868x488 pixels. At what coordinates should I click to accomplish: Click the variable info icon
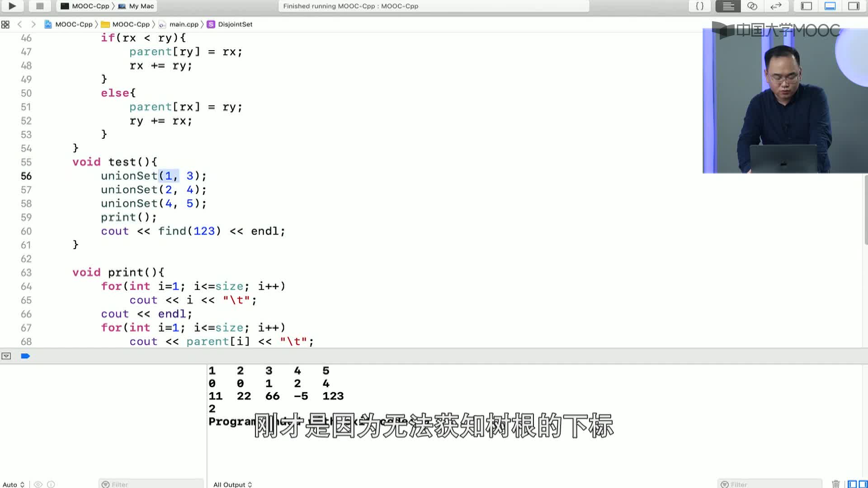[51, 484]
